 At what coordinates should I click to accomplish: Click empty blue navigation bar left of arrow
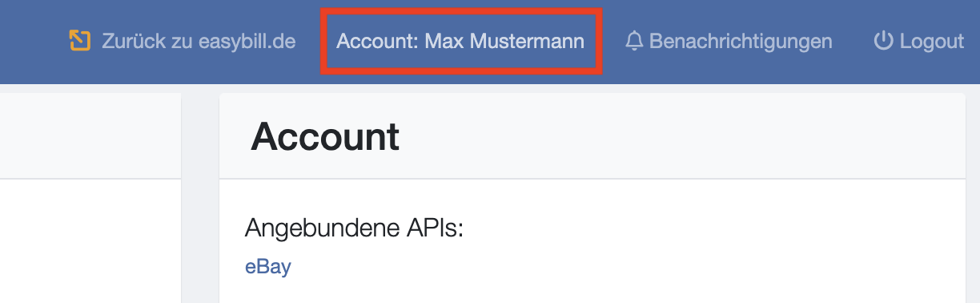pos(32,40)
